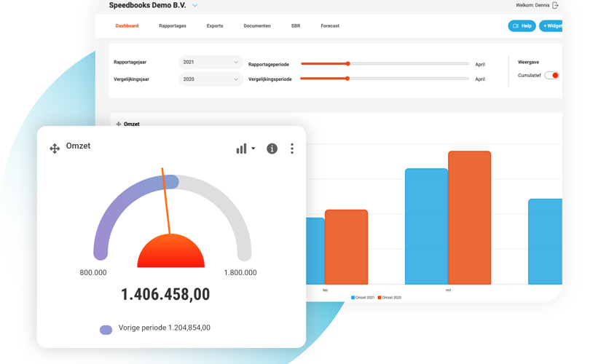
Task: Open the Rapportagejaar 2021 dropdown
Action: pos(211,62)
